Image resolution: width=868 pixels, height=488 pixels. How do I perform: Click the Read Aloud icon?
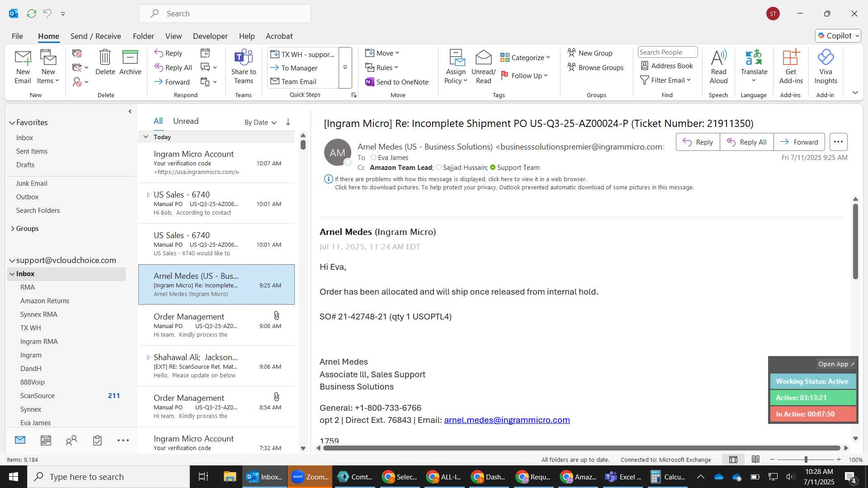pos(718,57)
